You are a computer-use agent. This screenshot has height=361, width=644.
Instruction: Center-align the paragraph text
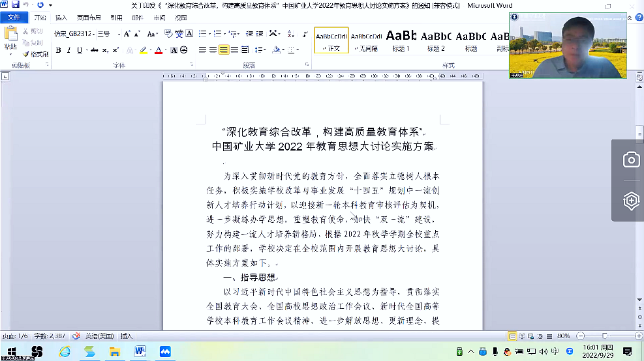pyautogui.click(x=213, y=50)
